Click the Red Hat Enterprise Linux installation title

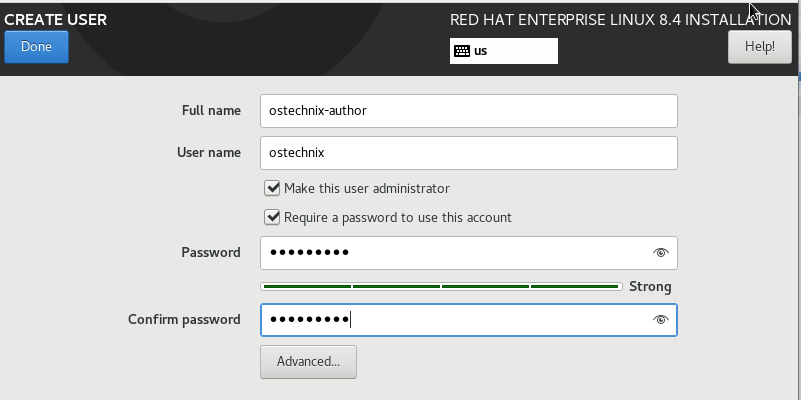click(620, 20)
